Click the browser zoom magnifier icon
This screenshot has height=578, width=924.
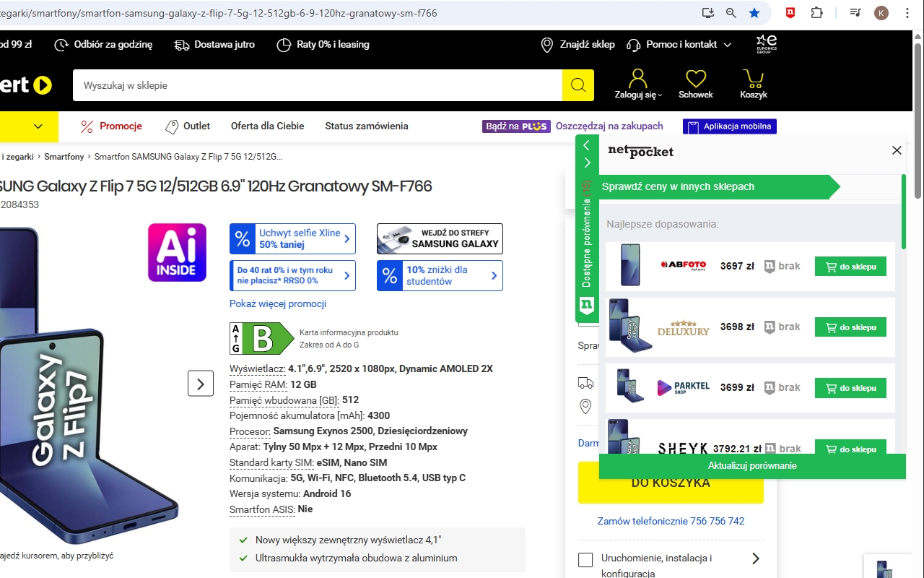click(731, 13)
